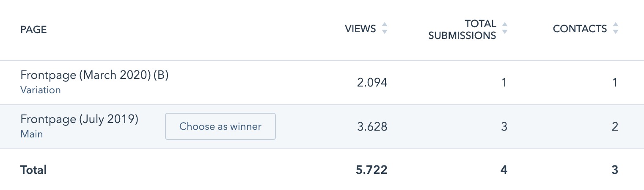This screenshot has width=644, height=190.
Task: Click total submissions value 4
Action: pos(504,170)
